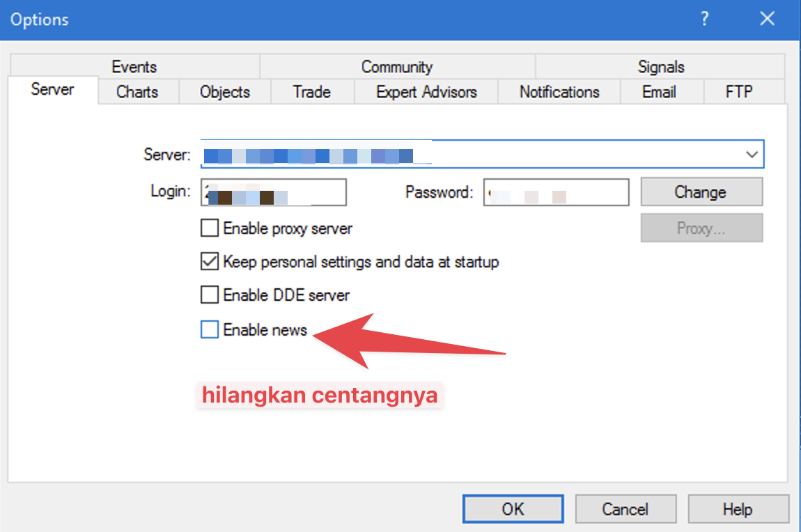Disable Keep personal settings and data at startup
Image resolution: width=801 pixels, height=532 pixels.
coord(209,261)
